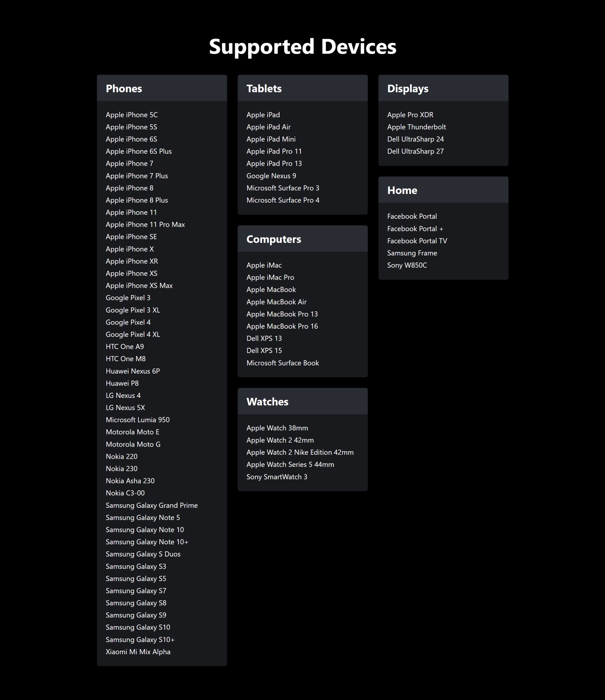Click Apple iPhone XR entry
605x700 pixels.
[132, 261]
